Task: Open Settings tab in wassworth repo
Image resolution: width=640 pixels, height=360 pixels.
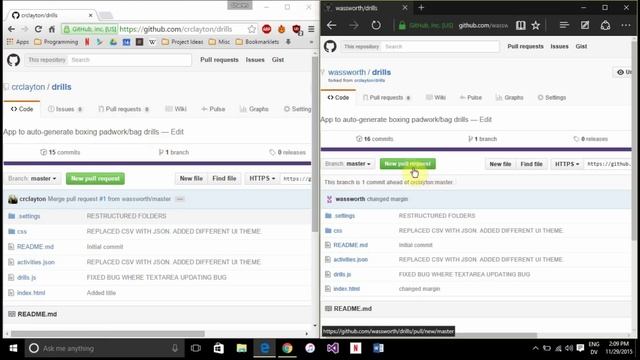Action: pyautogui.click(x=552, y=98)
